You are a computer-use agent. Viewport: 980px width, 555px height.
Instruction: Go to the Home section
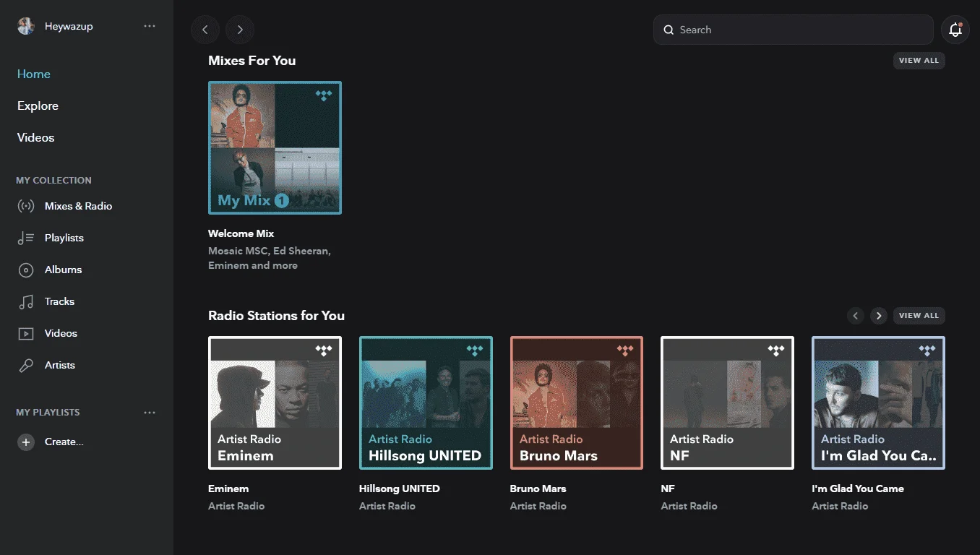(34, 74)
